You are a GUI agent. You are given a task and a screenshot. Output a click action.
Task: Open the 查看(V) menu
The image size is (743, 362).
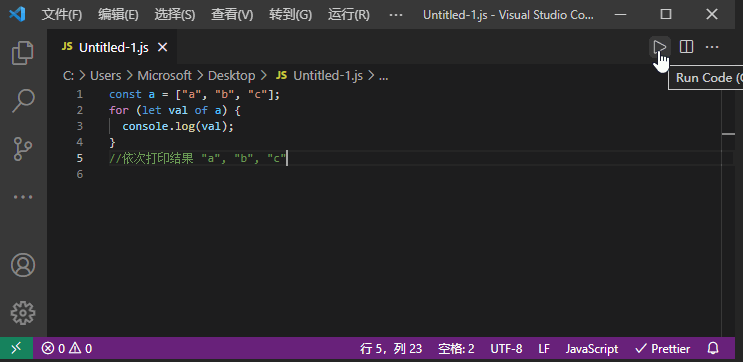point(232,15)
